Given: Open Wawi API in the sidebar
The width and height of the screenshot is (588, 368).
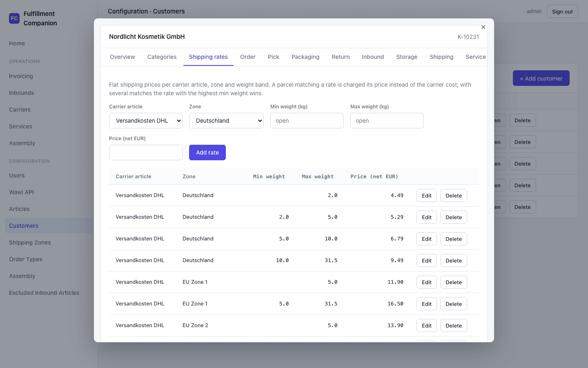Looking at the screenshot, I should 49,192.
